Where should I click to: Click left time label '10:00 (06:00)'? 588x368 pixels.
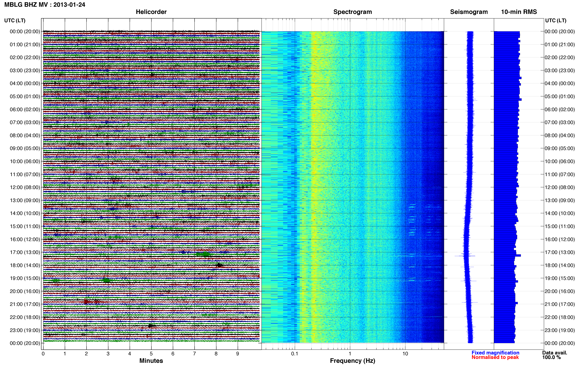[x=25, y=161]
